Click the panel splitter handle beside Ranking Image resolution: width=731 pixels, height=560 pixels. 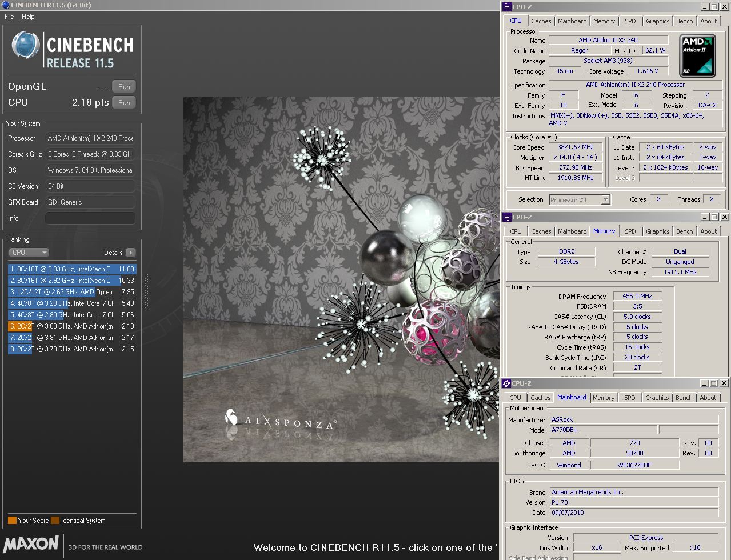[147, 291]
